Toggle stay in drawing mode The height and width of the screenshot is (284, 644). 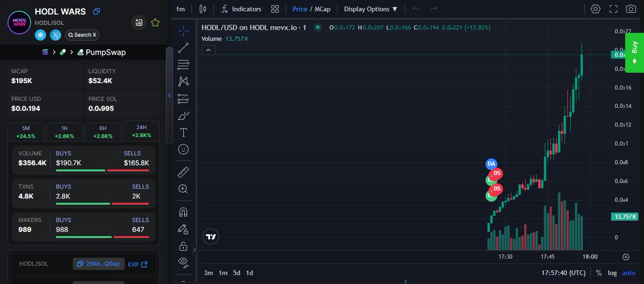184,229
